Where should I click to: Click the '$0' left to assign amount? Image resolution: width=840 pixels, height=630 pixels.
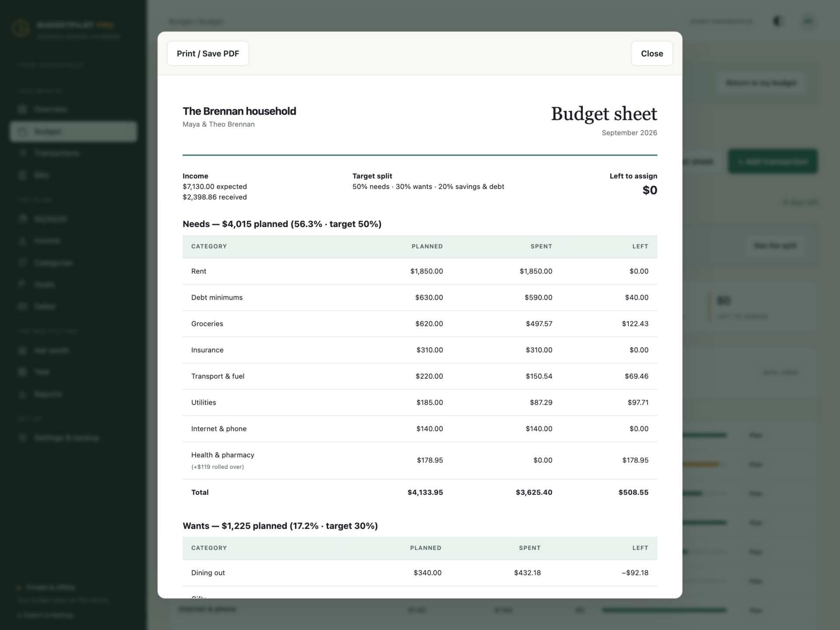650,190
